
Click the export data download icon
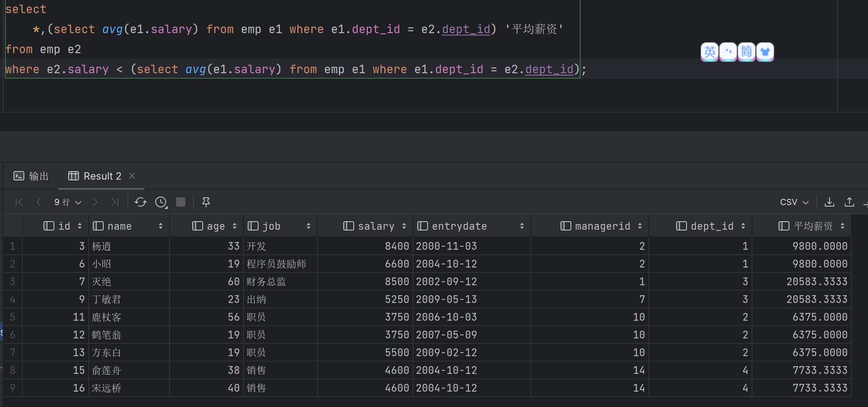pos(829,202)
